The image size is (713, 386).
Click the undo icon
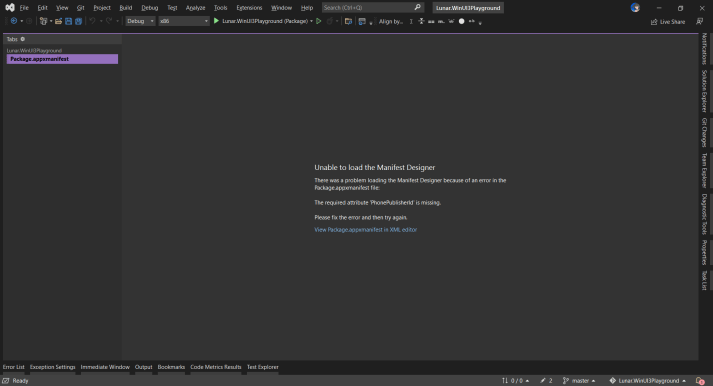coord(92,21)
